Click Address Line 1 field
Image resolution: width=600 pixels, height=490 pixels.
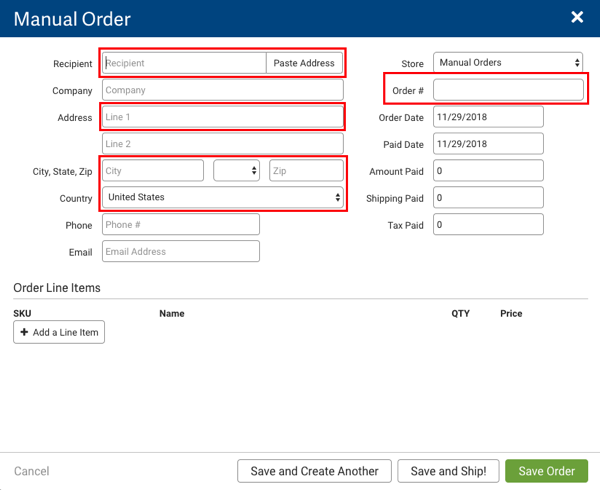pos(222,117)
